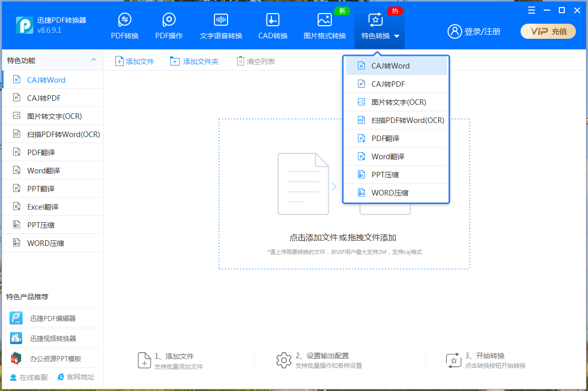Choose CAJ转PDF from dropdown menu
Image resolution: width=588 pixels, height=391 pixels.
(396, 84)
